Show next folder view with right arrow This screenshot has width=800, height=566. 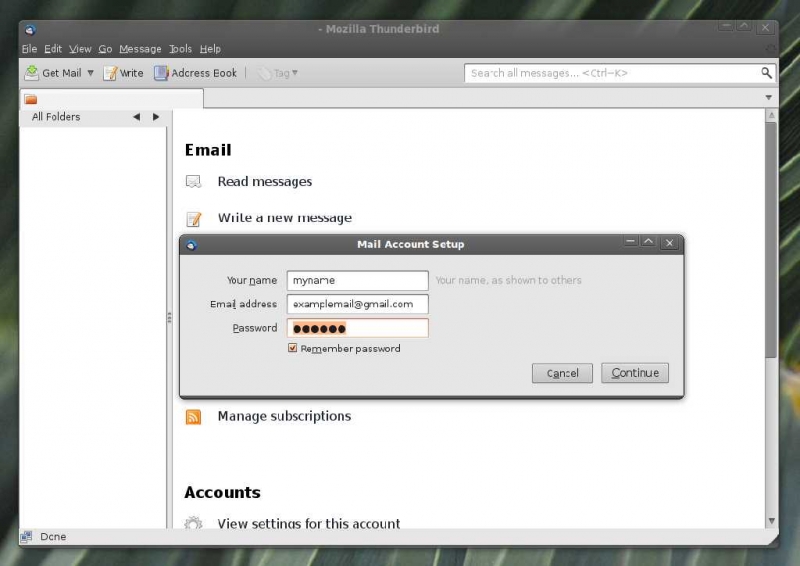pyautogui.click(x=156, y=117)
